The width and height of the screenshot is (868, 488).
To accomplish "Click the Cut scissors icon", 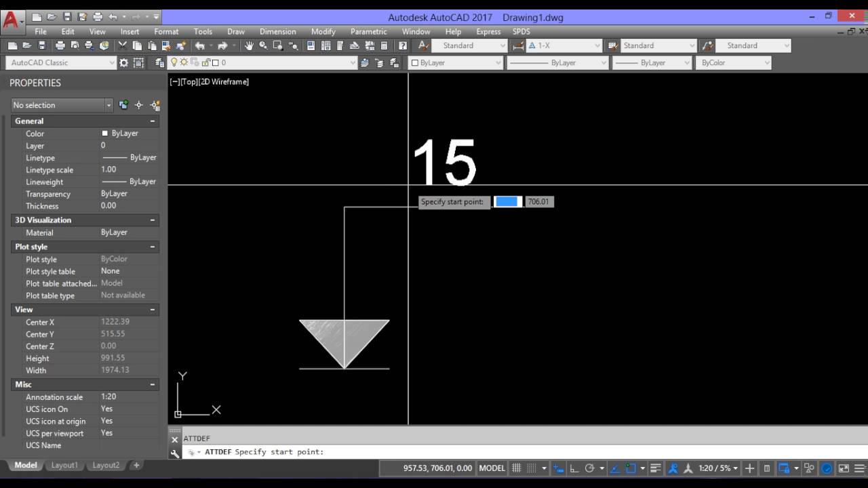I will pos(123,45).
